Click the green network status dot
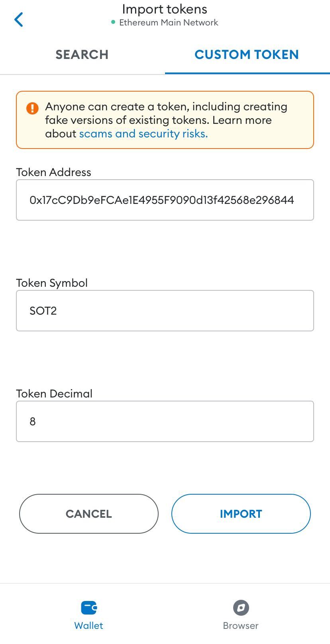Screen dimensions: 330x644 point(113,22)
